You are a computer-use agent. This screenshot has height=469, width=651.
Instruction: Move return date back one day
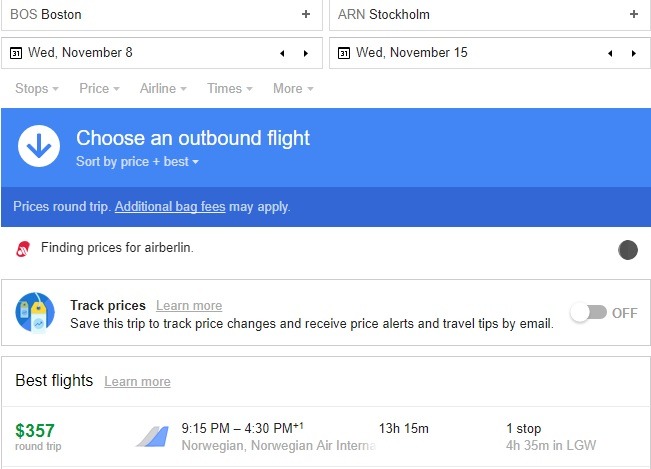(x=608, y=53)
